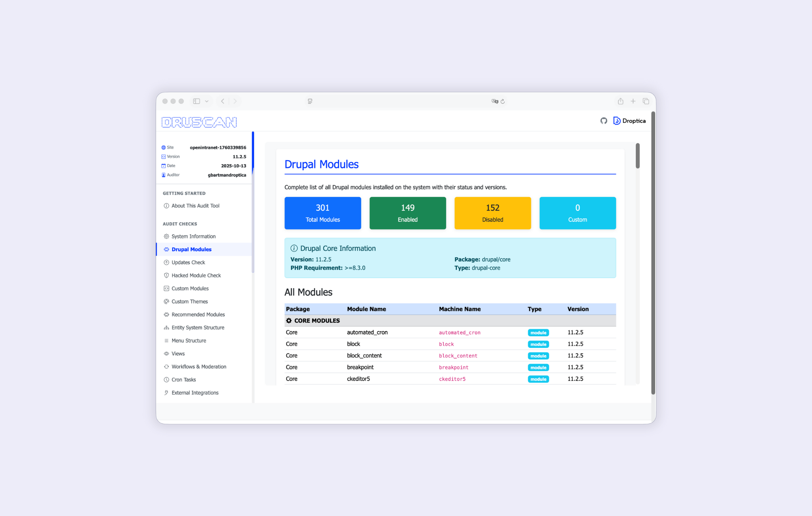Open Hacked Module Check page
This screenshot has height=516, width=812.
(x=196, y=275)
